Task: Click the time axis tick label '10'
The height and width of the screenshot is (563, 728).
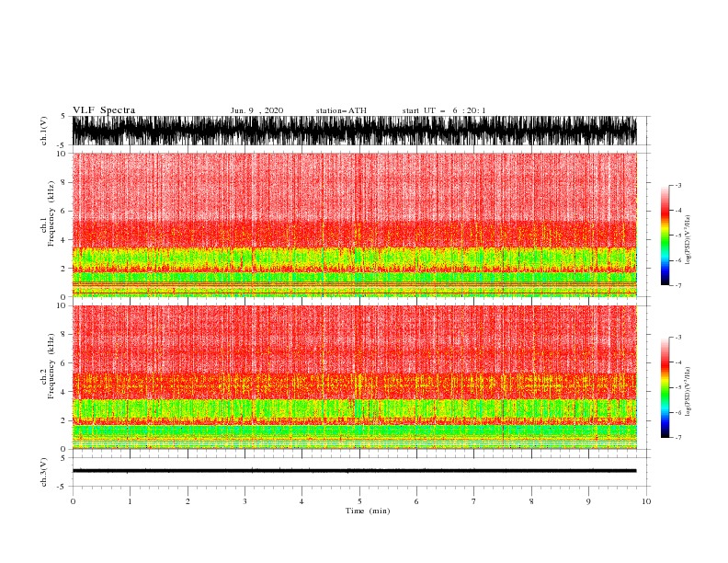Action: pyautogui.click(x=646, y=501)
